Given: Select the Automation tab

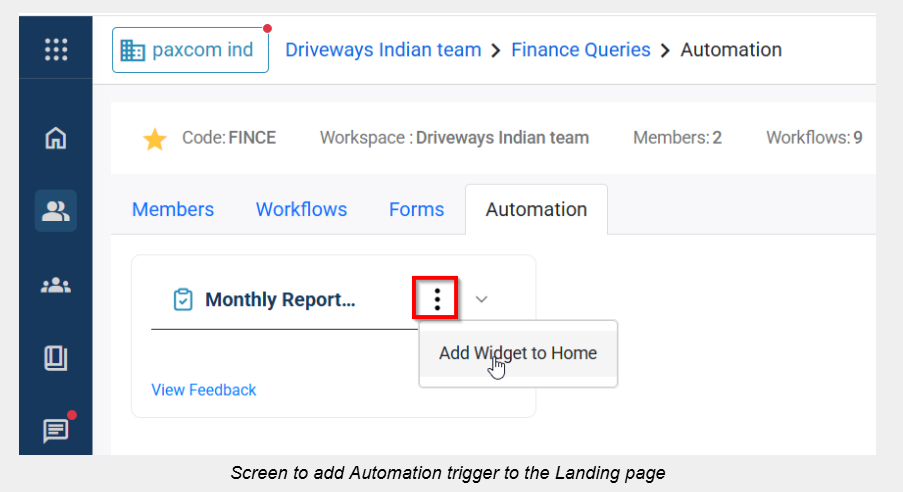Looking at the screenshot, I should 536,209.
